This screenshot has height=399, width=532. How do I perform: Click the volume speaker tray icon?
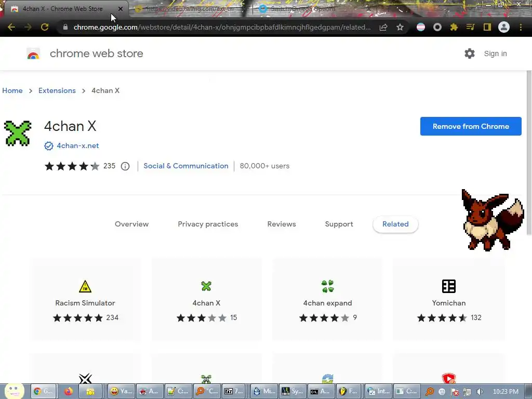pos(480,392)
